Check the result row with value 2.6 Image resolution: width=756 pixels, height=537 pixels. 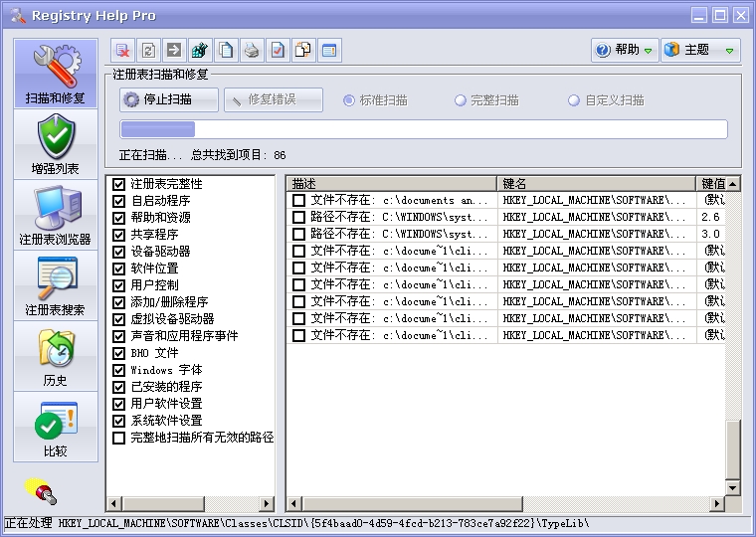tap(299, 217)
